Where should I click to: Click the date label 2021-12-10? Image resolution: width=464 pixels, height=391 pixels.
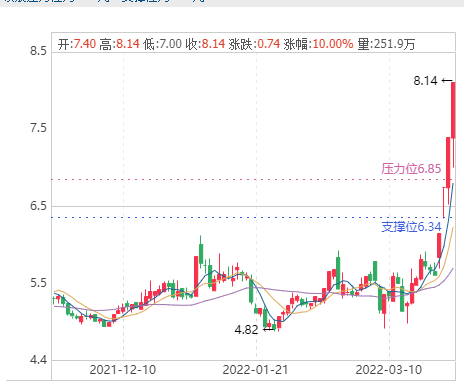click(x=123, y=370)
